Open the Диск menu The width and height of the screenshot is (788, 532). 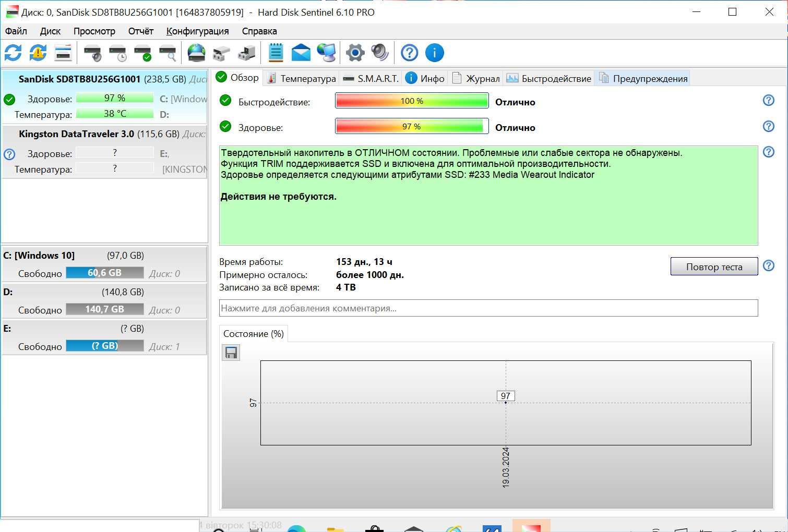[x=50, y=31]
